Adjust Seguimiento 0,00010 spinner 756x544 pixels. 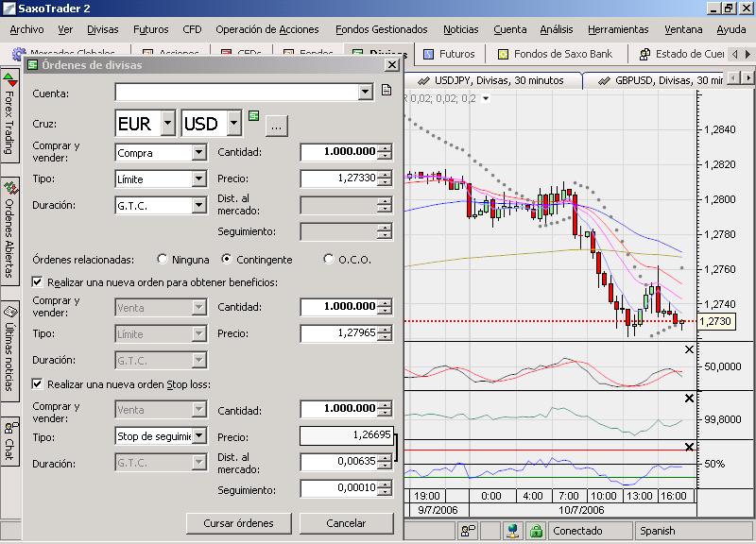385,488
